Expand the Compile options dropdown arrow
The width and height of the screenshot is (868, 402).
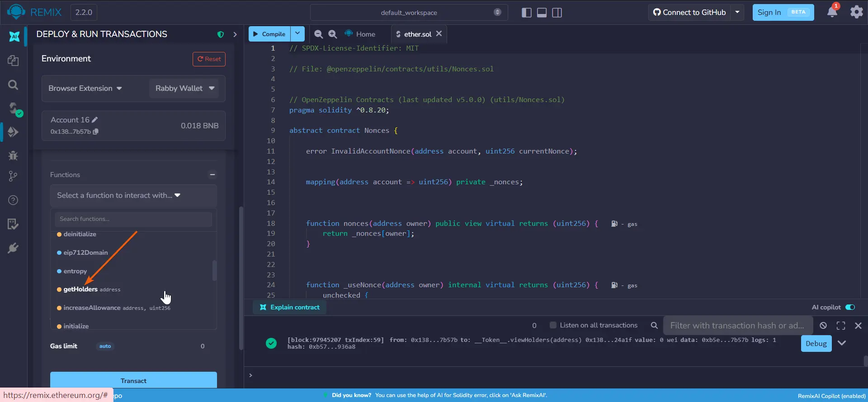coord(297,34)
